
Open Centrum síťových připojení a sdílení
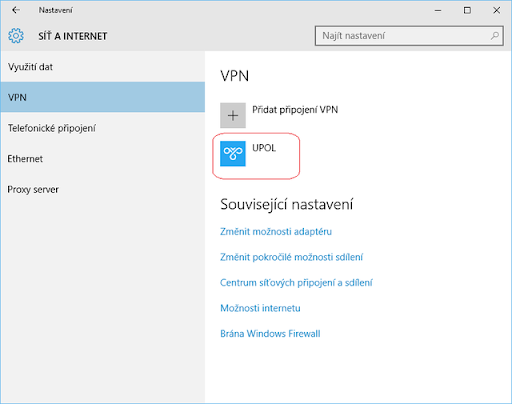296,282
